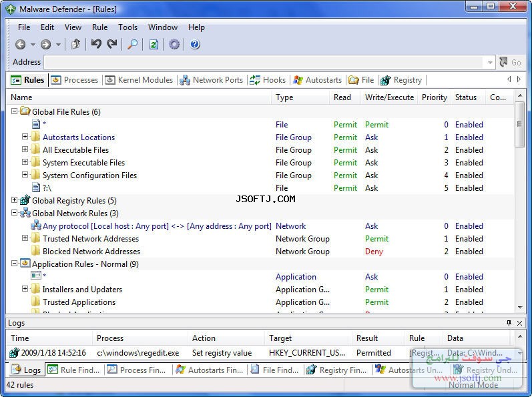The image size is (532, 397).
Task: Click the Global Network Rules icon
Action: point(25,213)
